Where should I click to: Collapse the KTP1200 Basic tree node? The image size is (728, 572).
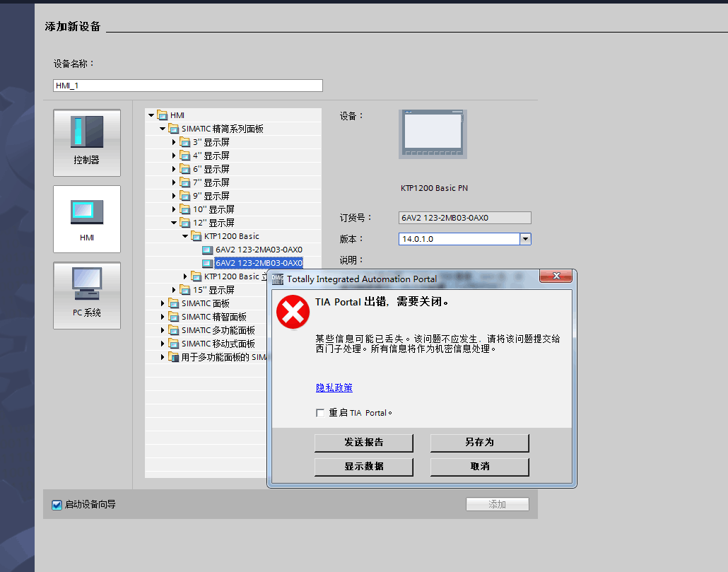click(185, 236)
